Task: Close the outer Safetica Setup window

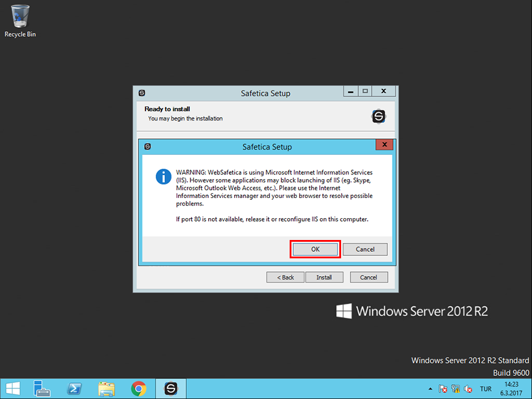Action: pyautogui.click(x=384, y=91)
